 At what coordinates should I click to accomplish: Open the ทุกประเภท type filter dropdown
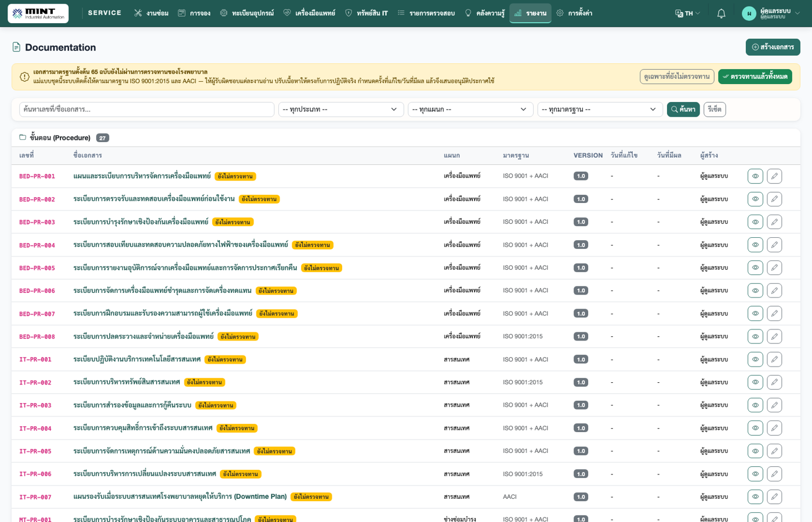tap(341, 110)
